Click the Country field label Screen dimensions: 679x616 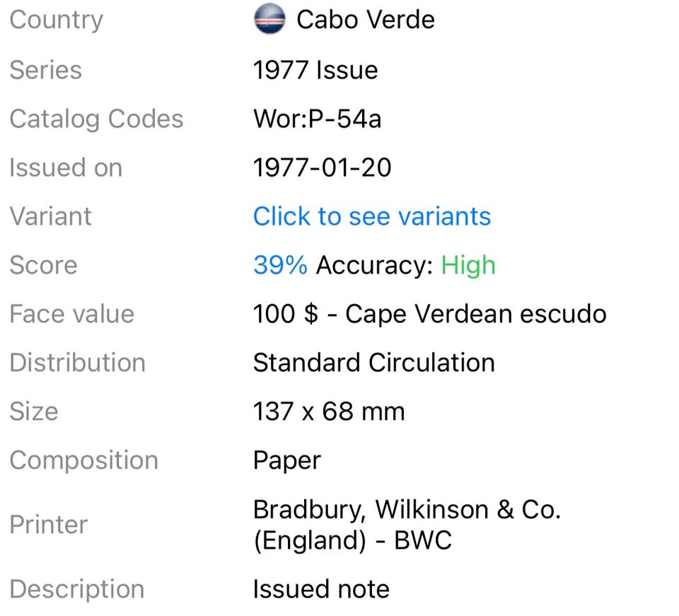pyautogui.click(x=56, y=20)
